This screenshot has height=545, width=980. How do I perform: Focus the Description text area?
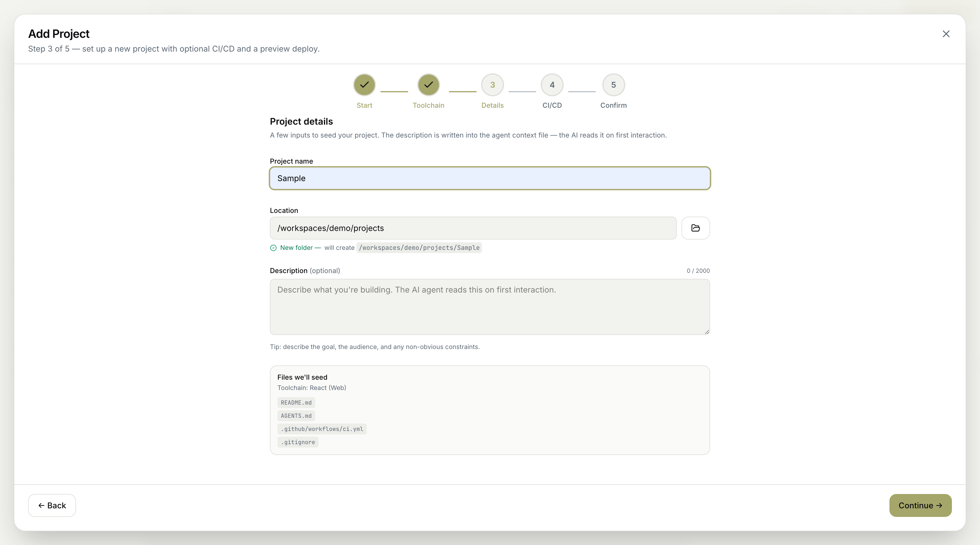(490, 307)
